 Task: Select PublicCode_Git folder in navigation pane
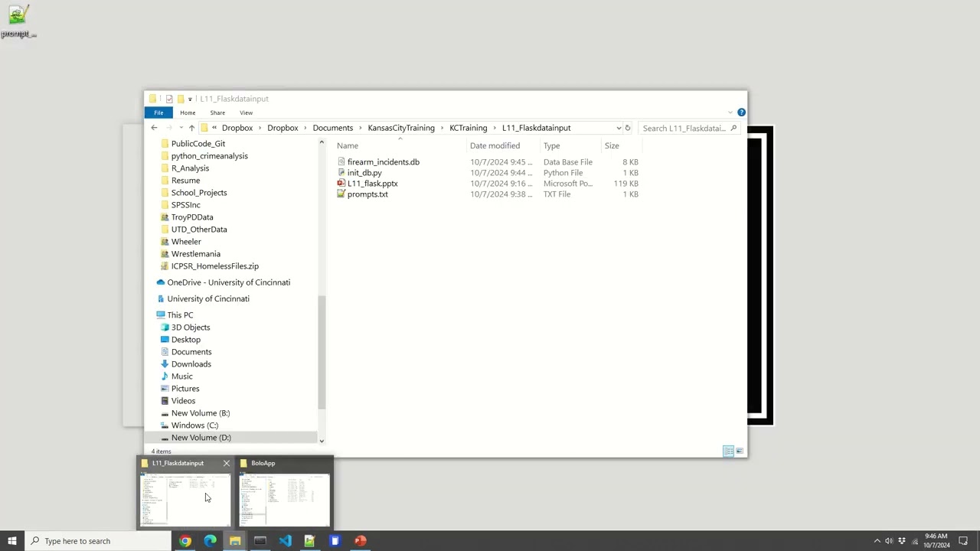pyautogui.click(x=198, y=143)
